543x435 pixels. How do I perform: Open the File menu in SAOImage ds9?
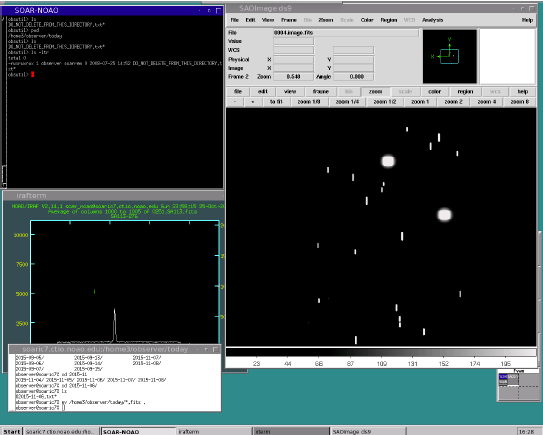(x=234, y=20)
